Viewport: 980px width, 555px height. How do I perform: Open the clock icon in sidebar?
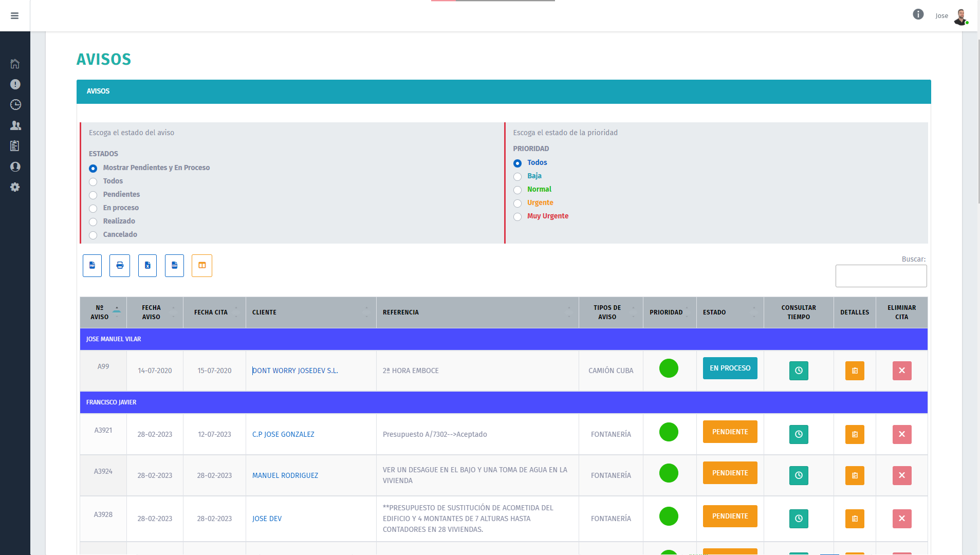click(x=15, y=105)
